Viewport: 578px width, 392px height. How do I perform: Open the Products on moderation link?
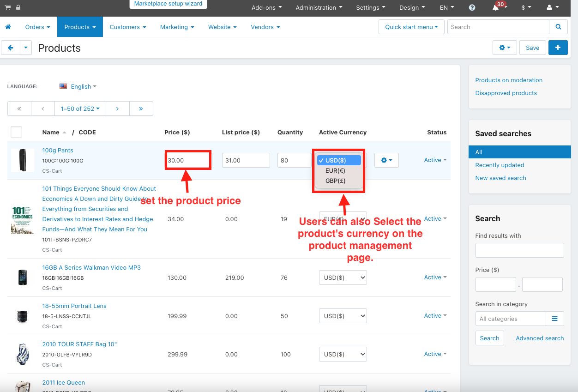509,80
